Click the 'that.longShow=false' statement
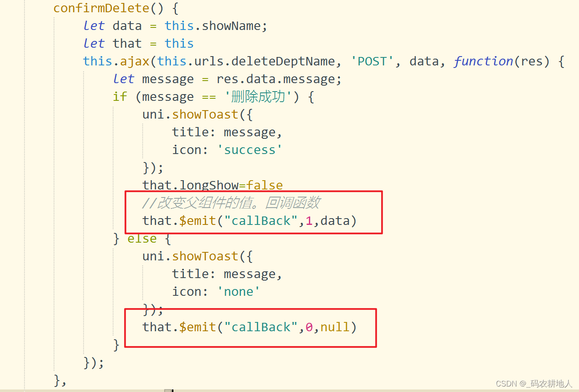 [213, 185]
